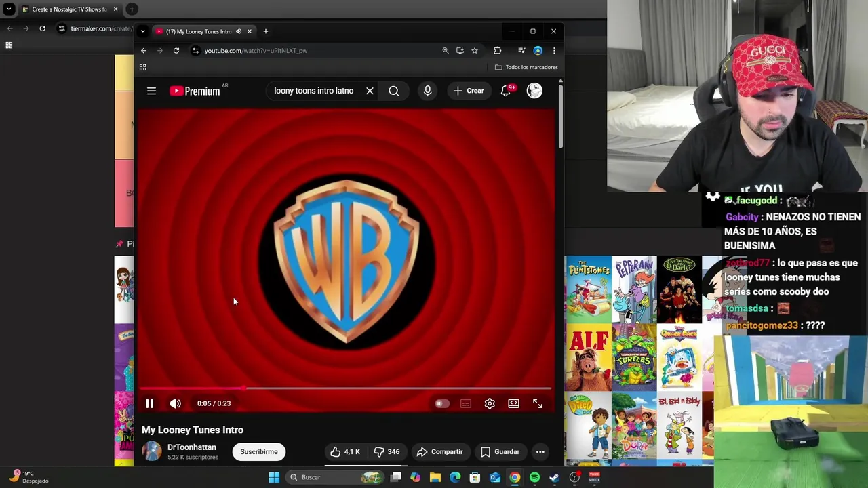Mute the YouTube player volume
The image size is (868, 488).
(x=175, y=403)
